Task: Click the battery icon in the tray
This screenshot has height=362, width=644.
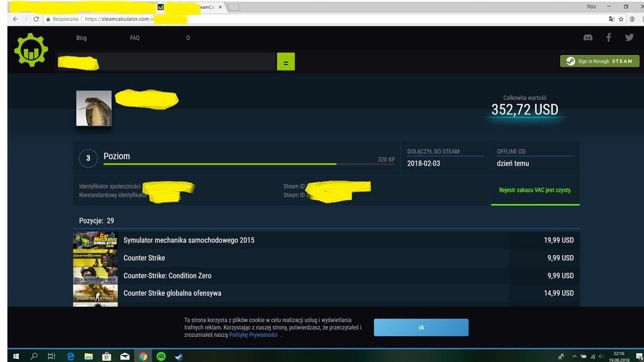Action: [583, 356]
